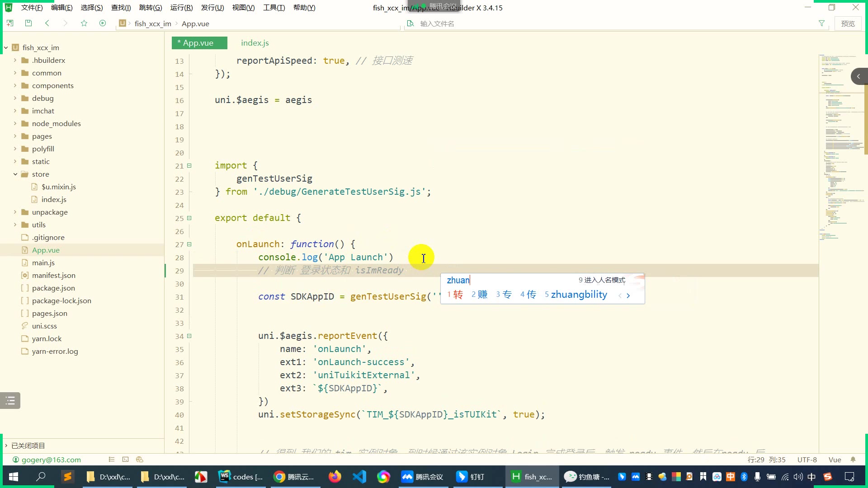
Task: Expand the unpackage folder
Action: click(15, 212)
